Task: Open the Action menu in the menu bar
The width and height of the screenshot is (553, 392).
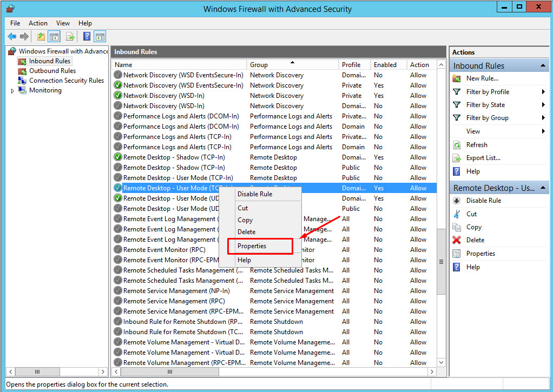Action: pos(38,23)
